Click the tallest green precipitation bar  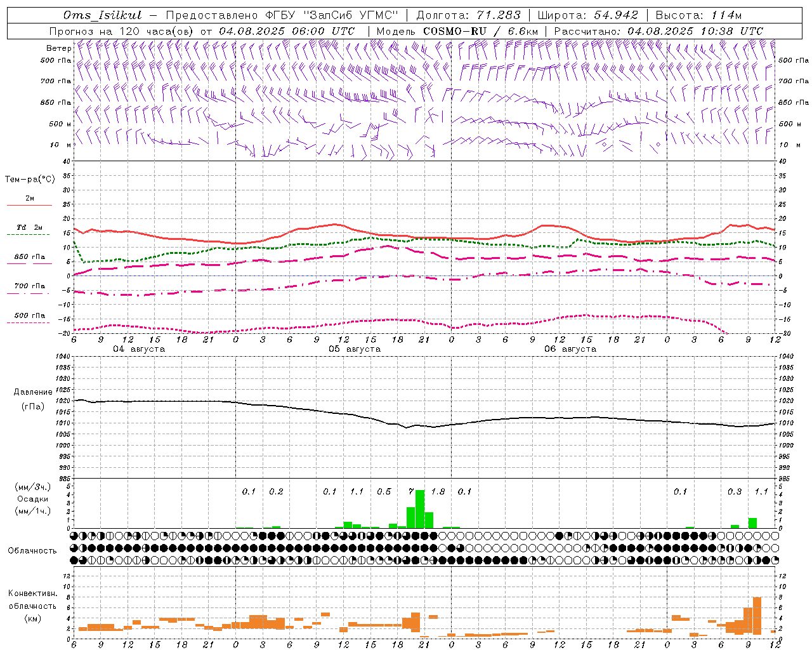[420, 509]
